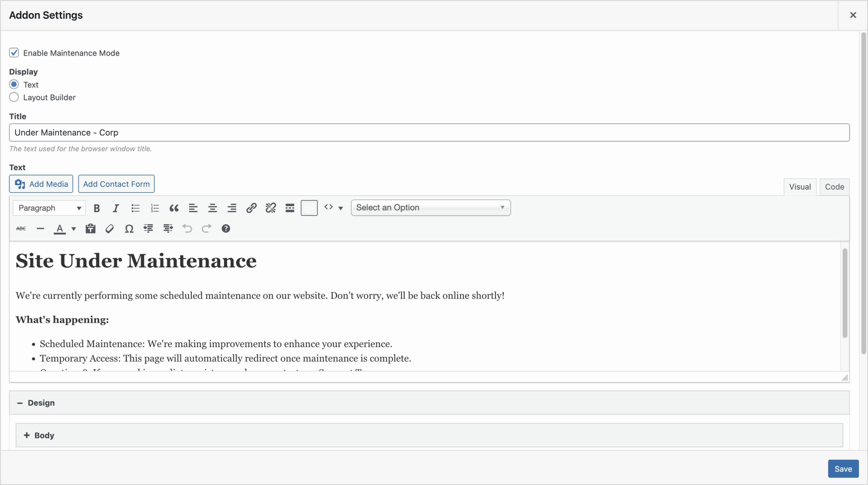Select the Layout Builder radio option
The width and height of the screenshot is (868, 485).
point(14,97)
